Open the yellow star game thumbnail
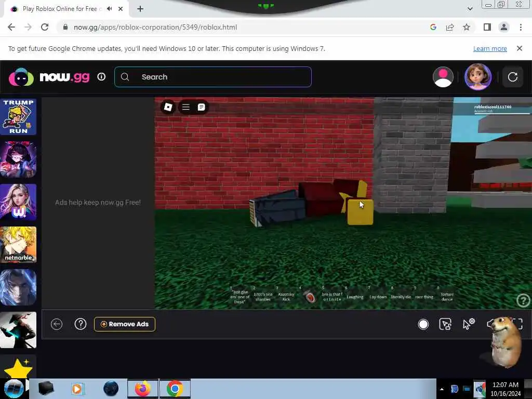 pos(18,366)
